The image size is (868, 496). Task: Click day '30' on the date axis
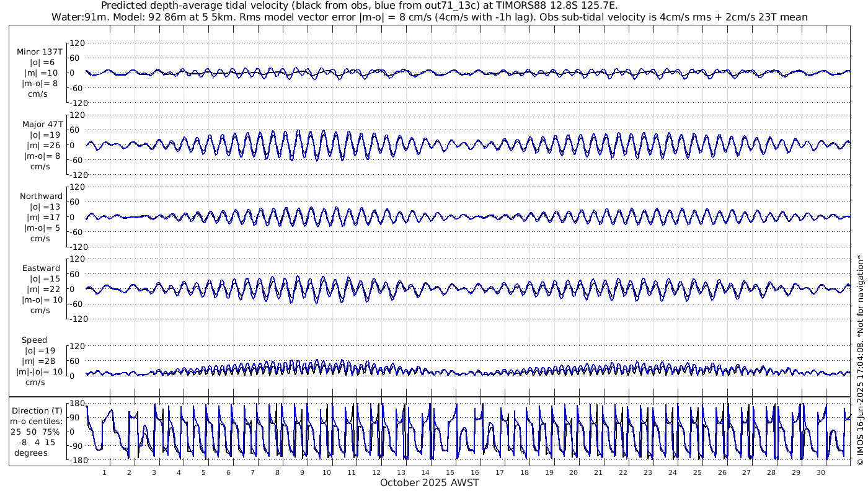click(x=820, y=472)
